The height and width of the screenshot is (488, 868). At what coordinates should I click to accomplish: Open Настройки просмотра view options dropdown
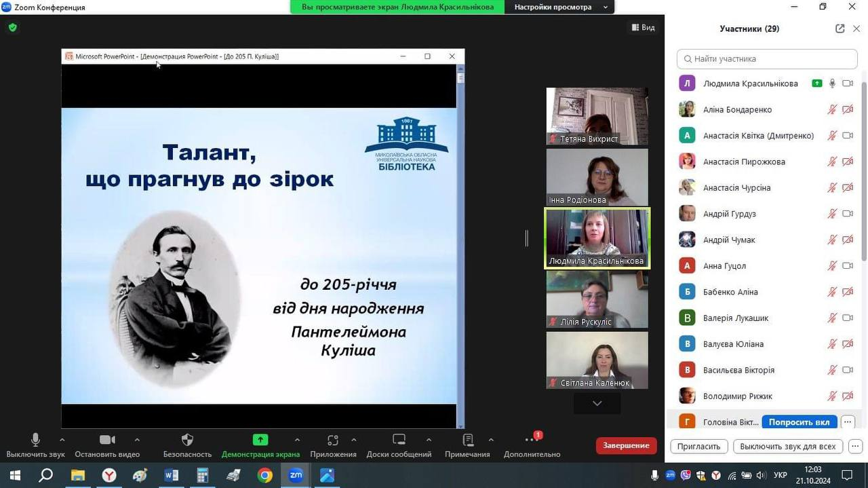pos(559,7)
